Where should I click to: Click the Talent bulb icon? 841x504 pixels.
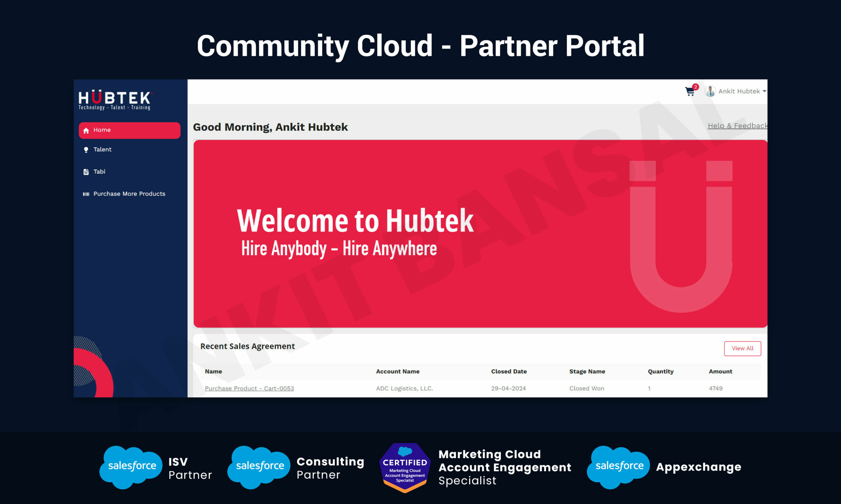point(86,149)
